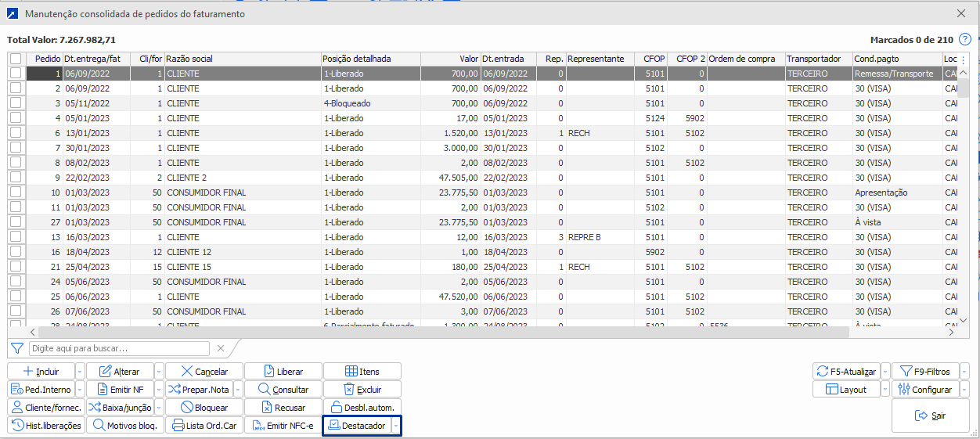This screenshot has height=439, width=980.
Task: Open Hist.liberações history clock icon
Action: click(x=17, y=426)
